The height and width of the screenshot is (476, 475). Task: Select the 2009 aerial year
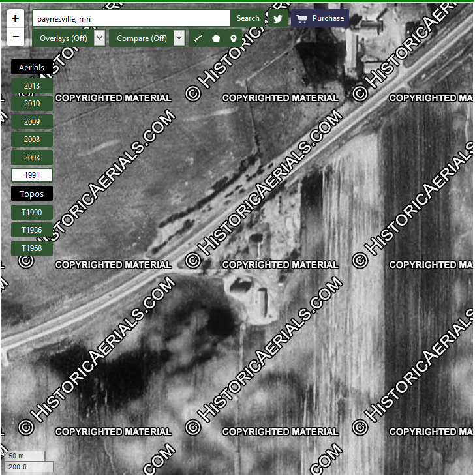[32, 122]
